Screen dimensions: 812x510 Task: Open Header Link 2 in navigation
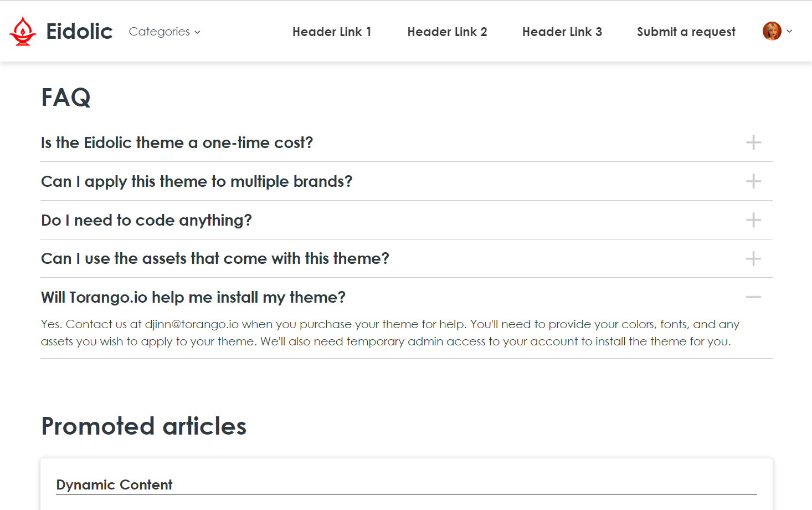[447, 32]
